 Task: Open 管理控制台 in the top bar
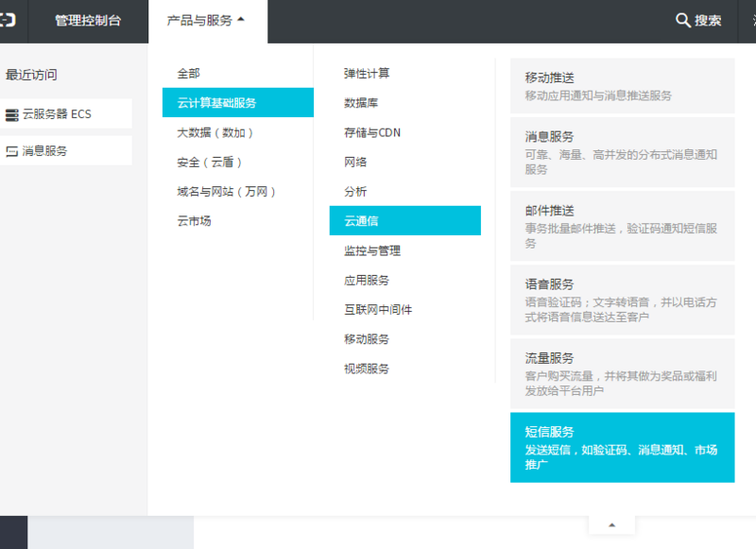click(88, 21)
